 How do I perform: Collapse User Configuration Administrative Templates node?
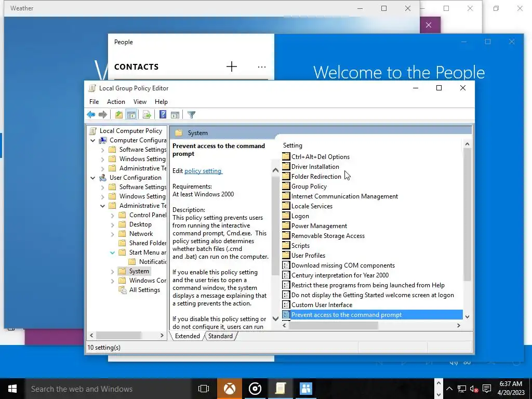102,206
